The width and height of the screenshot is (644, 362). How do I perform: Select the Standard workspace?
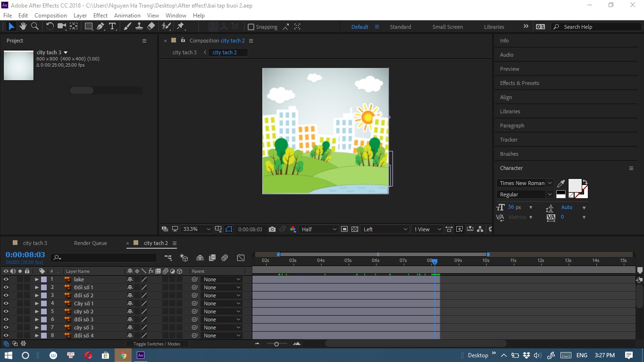point(400,27)
